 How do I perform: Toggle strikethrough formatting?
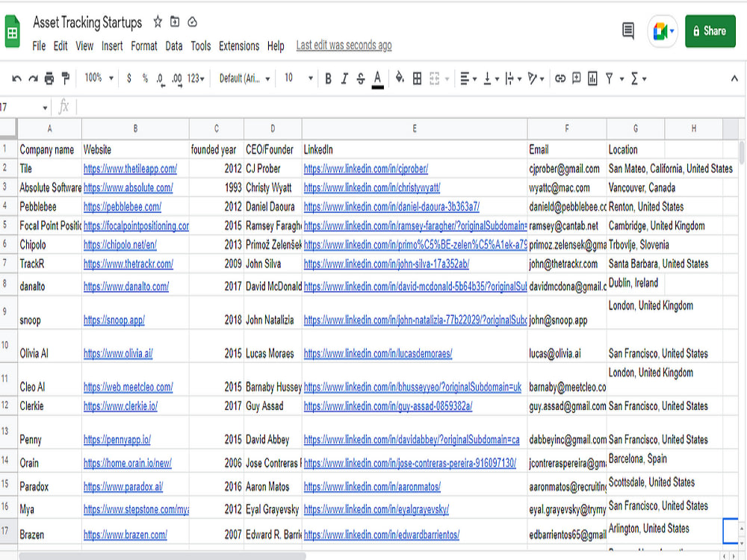coord(361,78)
